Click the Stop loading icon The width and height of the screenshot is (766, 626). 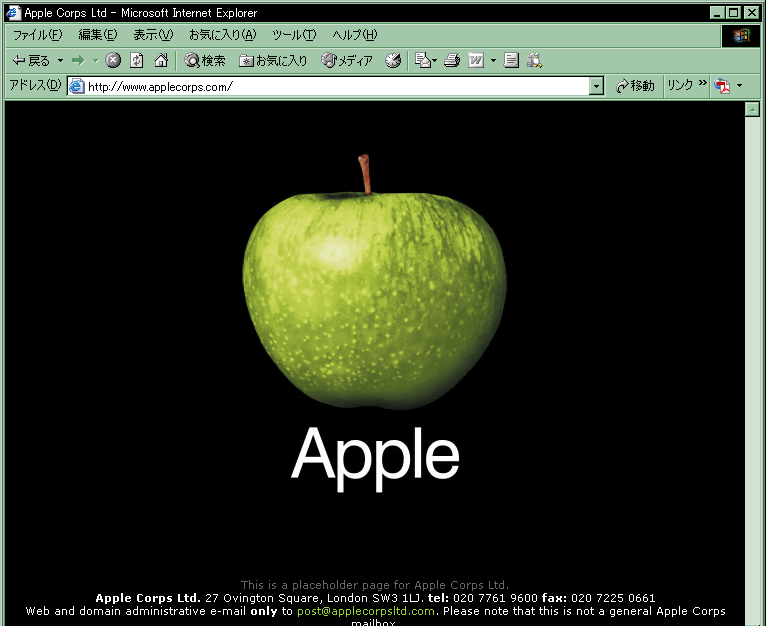113,60
